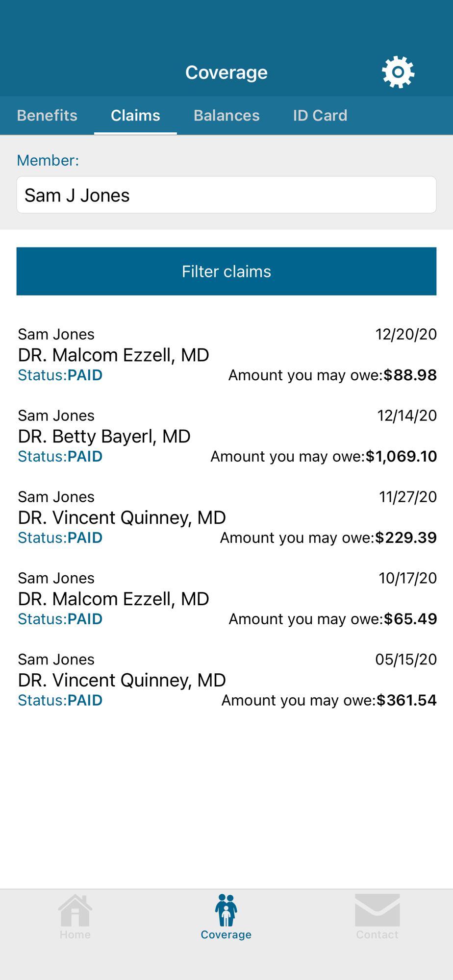The height and width of the screenshot is (980, 453).
Task: Tap the $229.39 owed amount
Action: point(406,538)
